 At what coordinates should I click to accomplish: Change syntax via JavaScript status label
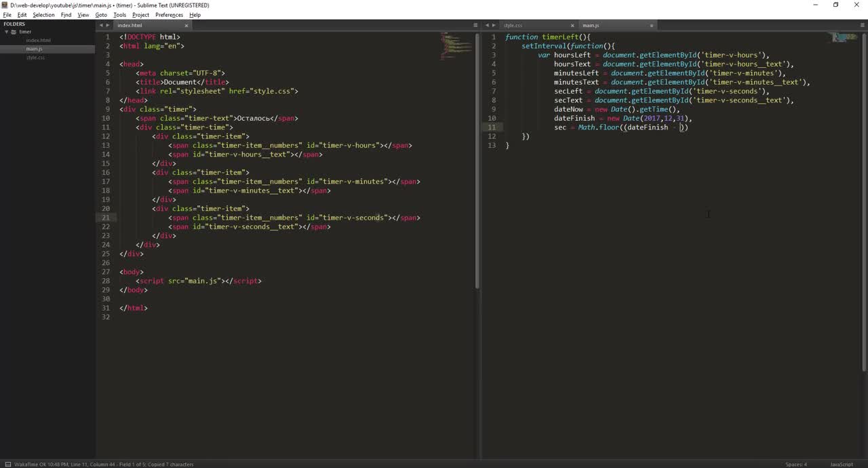tap(842, 464)
